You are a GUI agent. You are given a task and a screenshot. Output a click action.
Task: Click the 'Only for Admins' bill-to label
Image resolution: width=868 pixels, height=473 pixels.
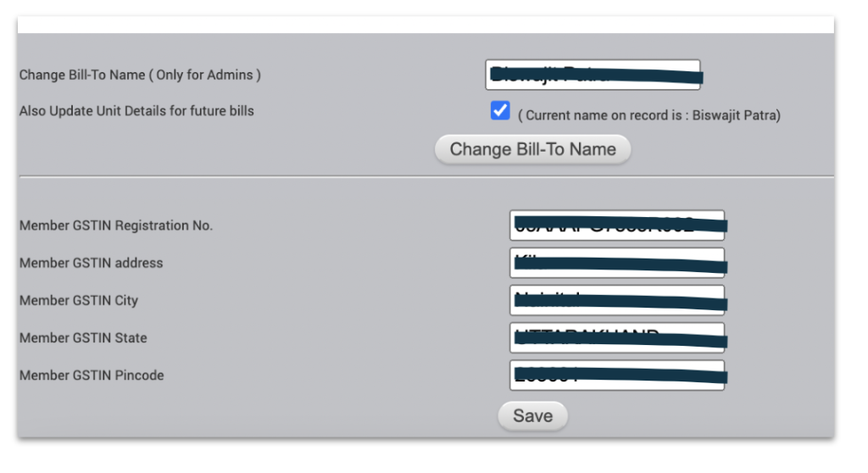140,75
